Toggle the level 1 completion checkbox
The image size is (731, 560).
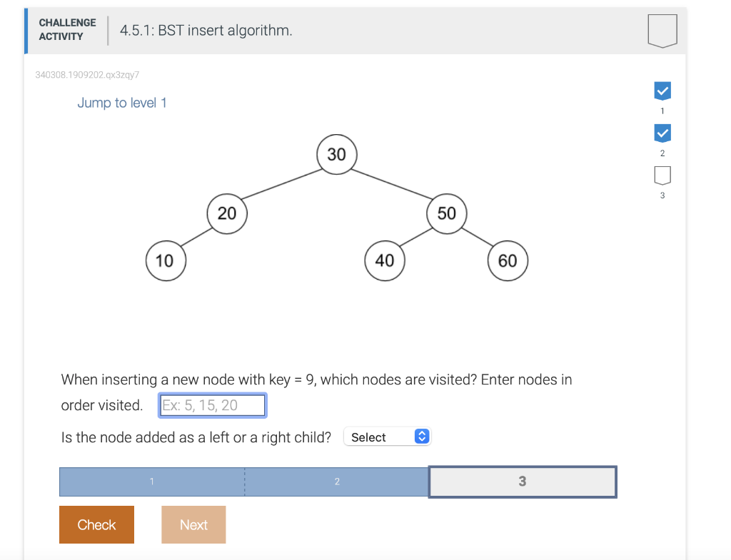tap(662, 91)
